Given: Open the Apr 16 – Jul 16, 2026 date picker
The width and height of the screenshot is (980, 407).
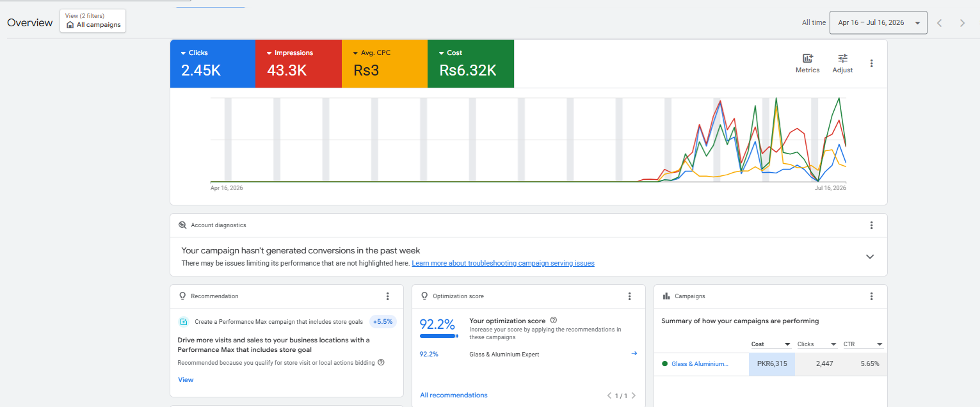Looking at the screenshot, I should click(x=878, y=22).
